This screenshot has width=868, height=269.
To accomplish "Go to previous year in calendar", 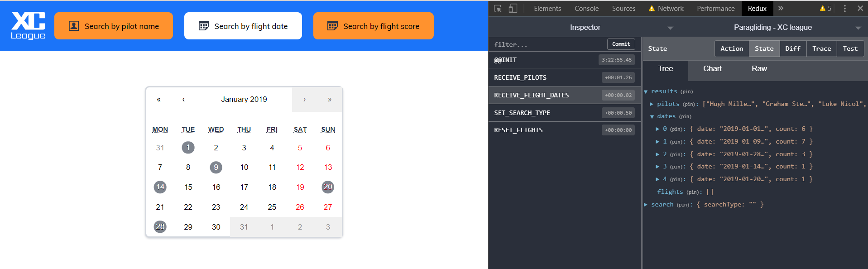I will click(159, 99).
